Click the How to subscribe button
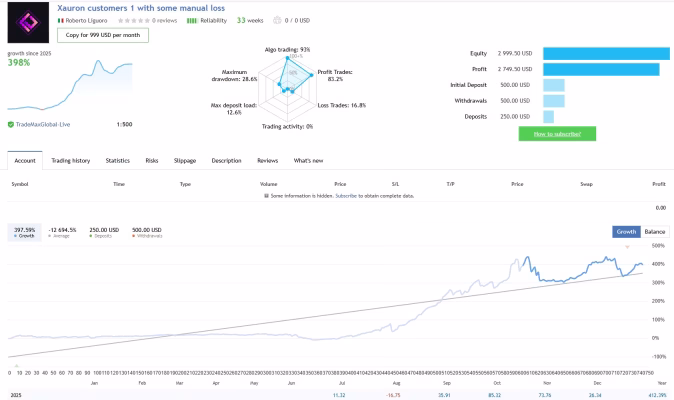Image resolution: width=674 pixels, height=400 pixels. click(557, 134)
